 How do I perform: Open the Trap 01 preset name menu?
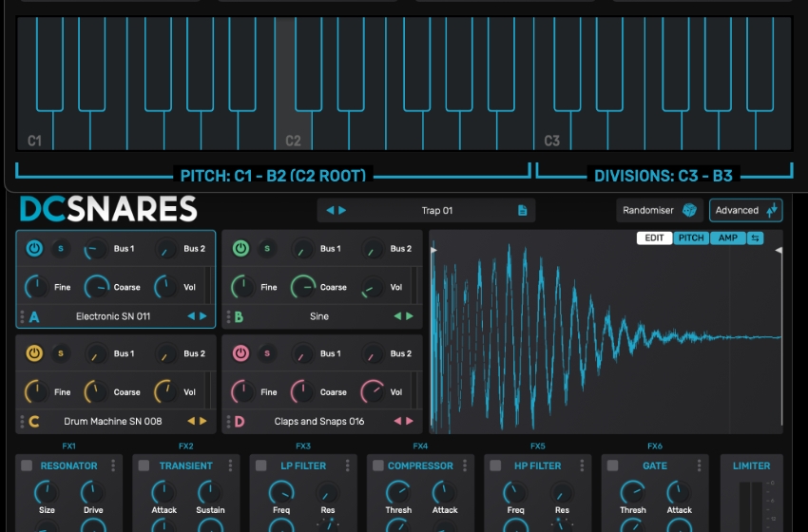click(x=437, y=210)
